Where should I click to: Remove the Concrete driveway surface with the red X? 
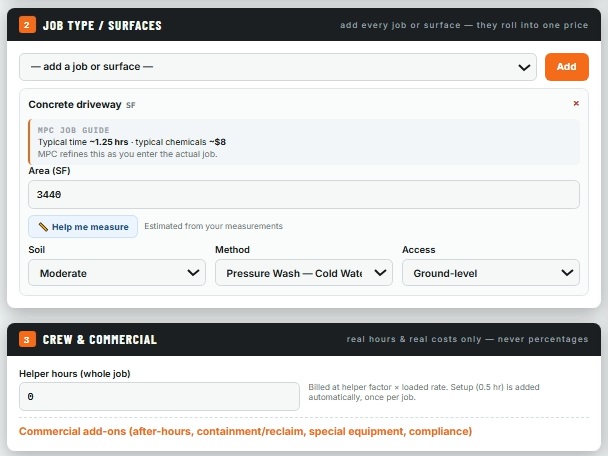pyautogui.click(x=576, y=104)
